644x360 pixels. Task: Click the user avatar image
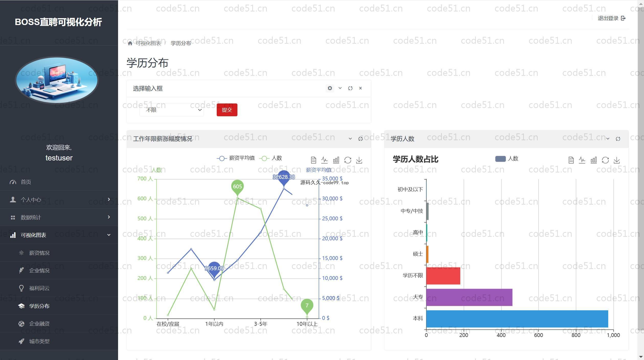click(x=57, y=80)
